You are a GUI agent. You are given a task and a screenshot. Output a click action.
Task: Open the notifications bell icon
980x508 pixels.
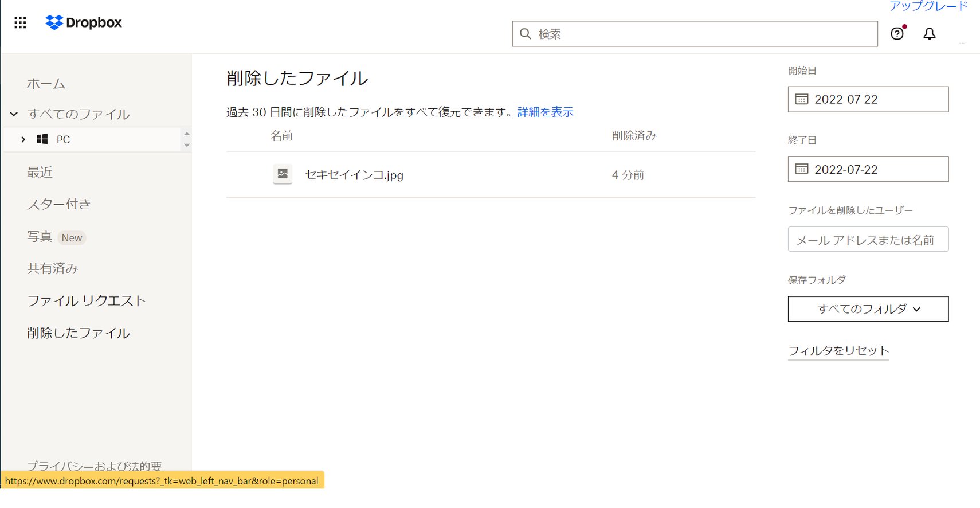(x=929, y=34)
